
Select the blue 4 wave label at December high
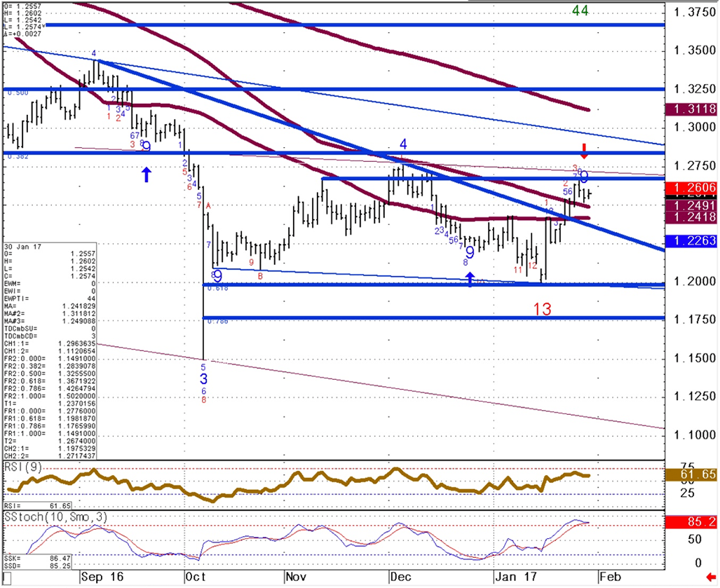pyautogui.click(x=403, y=144)
